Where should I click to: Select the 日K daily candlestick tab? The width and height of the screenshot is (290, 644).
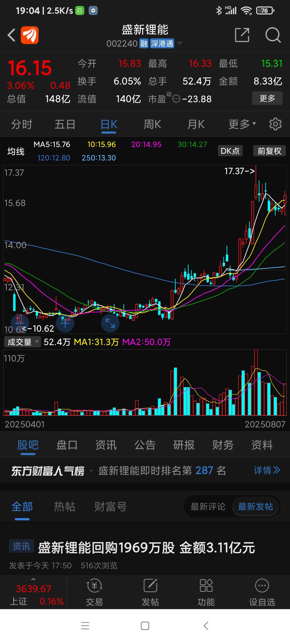[x=109, y=124]
